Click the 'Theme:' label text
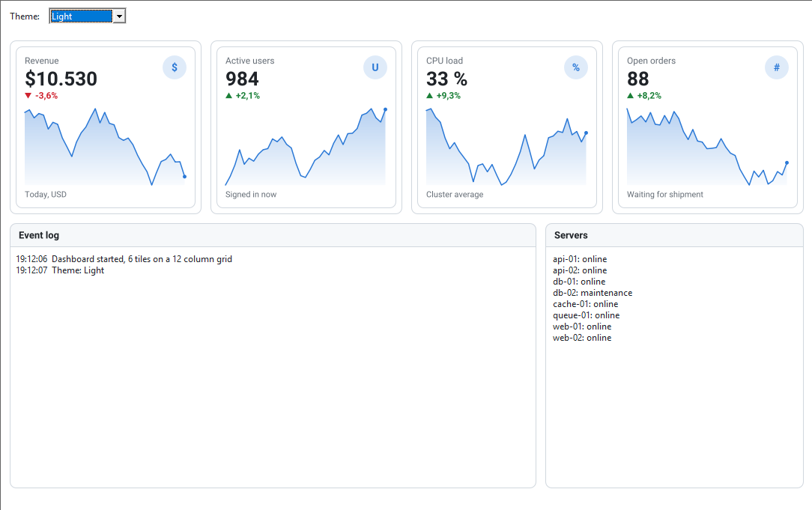The image size is (812, 510). click(24, 16)
